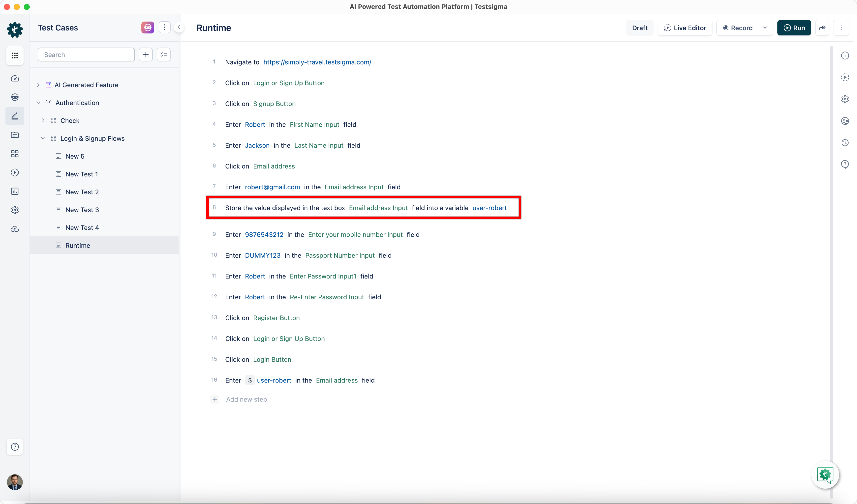The image size is (857, 504).
Task: Open the Dry Runs play icon
Action: tap(15, 172)
